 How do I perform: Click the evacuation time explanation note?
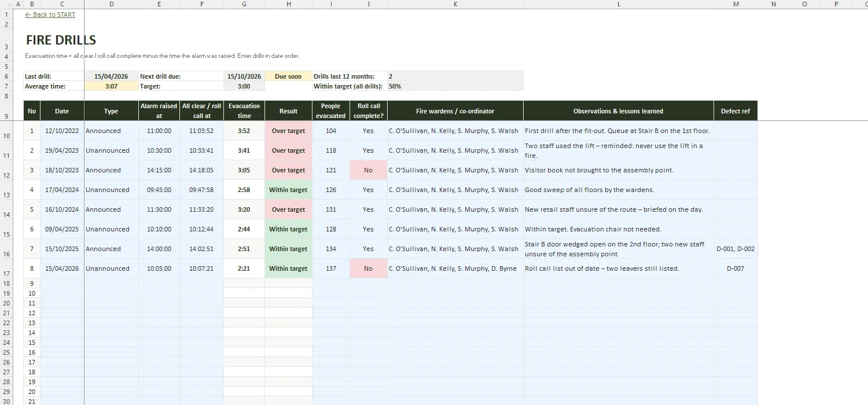pyautogui.click(x=162, y=56)
